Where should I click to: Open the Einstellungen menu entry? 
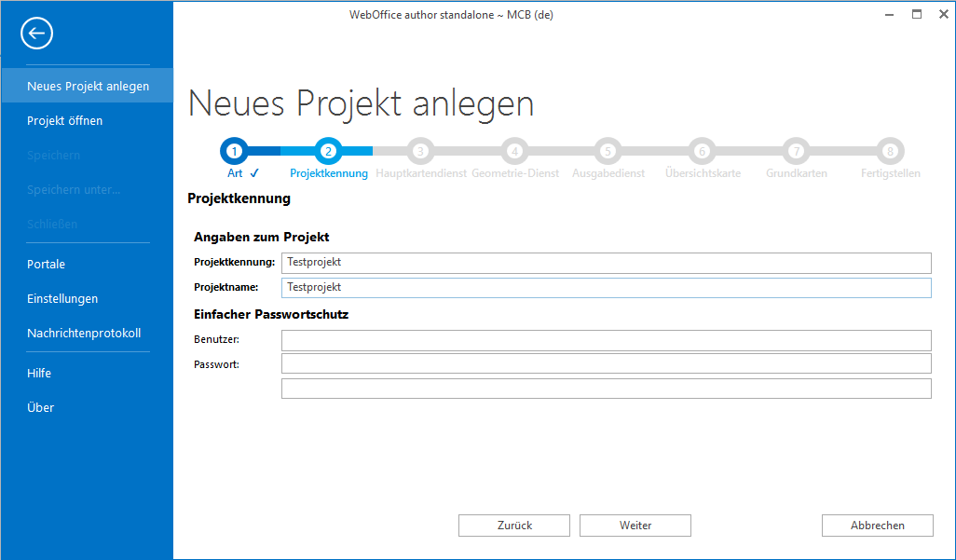[x=62, y=298]
